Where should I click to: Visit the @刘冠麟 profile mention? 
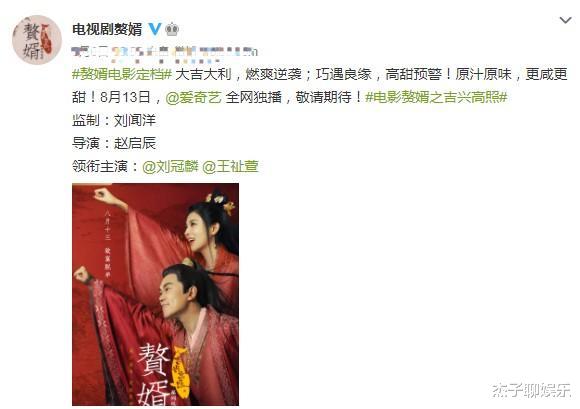tap(170, 166)
